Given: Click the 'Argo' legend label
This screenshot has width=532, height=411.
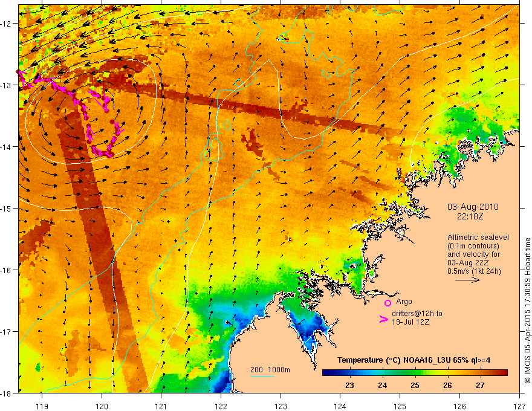Looking at the screenshot, I should coord(404,302).
